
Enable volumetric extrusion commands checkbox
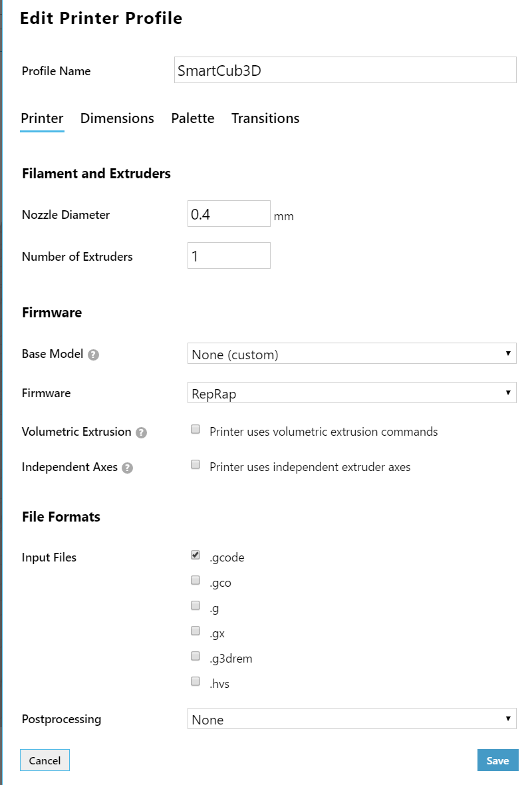[196, 429]
